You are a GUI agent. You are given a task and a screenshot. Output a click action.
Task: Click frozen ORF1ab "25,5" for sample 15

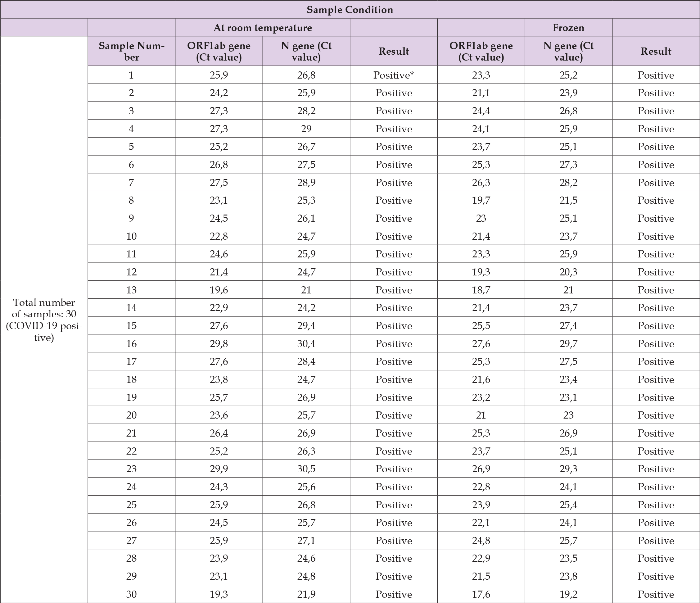[481, 326]
